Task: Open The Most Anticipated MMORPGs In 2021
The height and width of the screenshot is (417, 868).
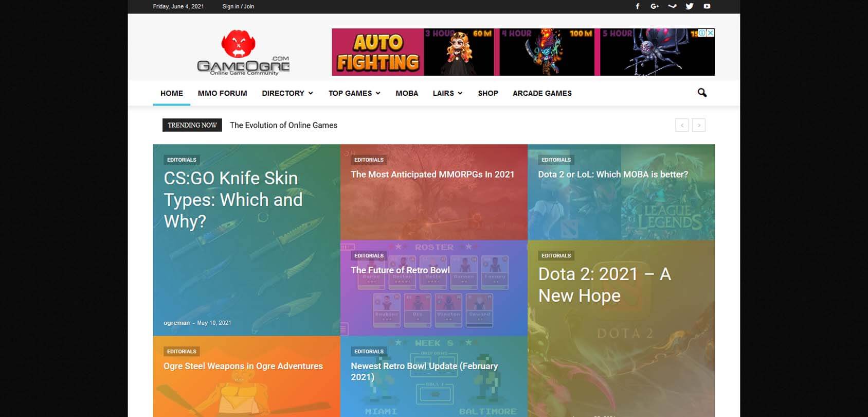Action: pos(432,175)
